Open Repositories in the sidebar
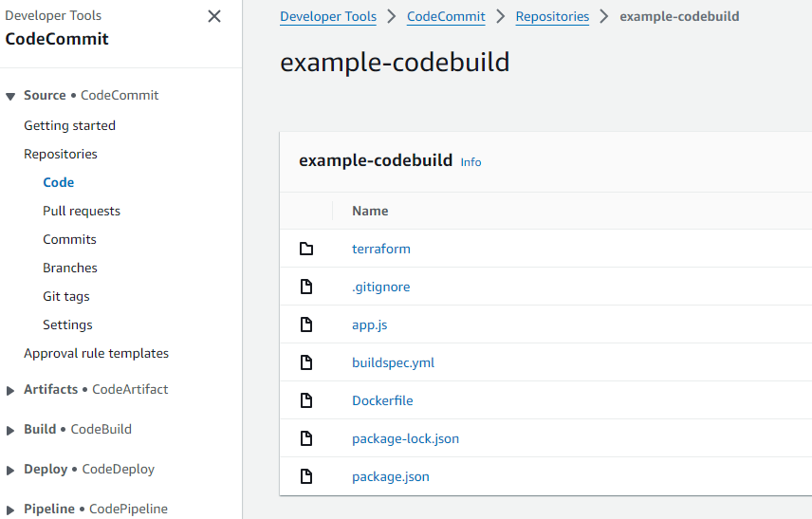812x519 pixels. (x=61, y=154)
